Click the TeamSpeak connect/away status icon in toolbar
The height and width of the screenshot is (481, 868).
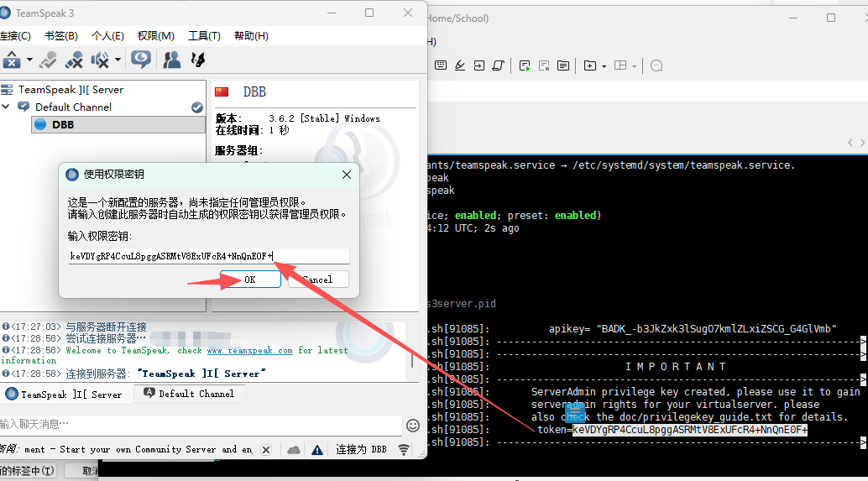pos(12,60)
